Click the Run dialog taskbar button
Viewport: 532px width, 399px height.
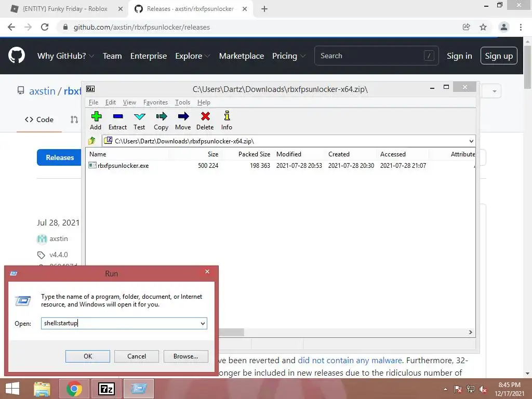tap(138, 389)
